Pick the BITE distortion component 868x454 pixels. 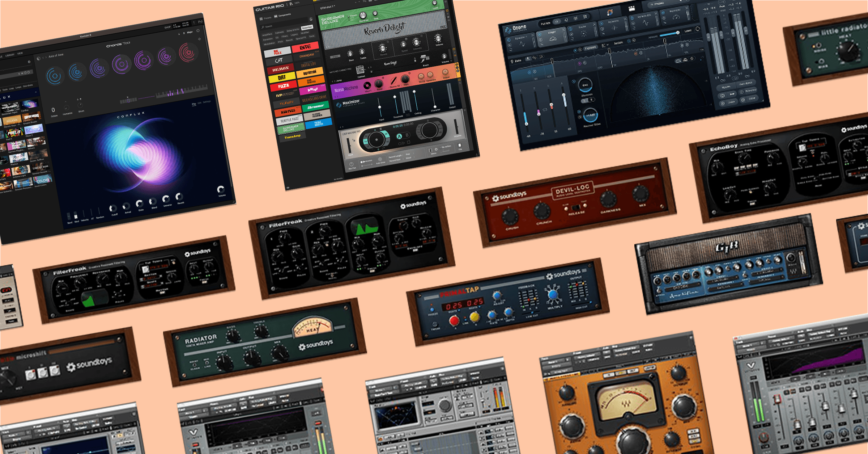pos(305,47)
